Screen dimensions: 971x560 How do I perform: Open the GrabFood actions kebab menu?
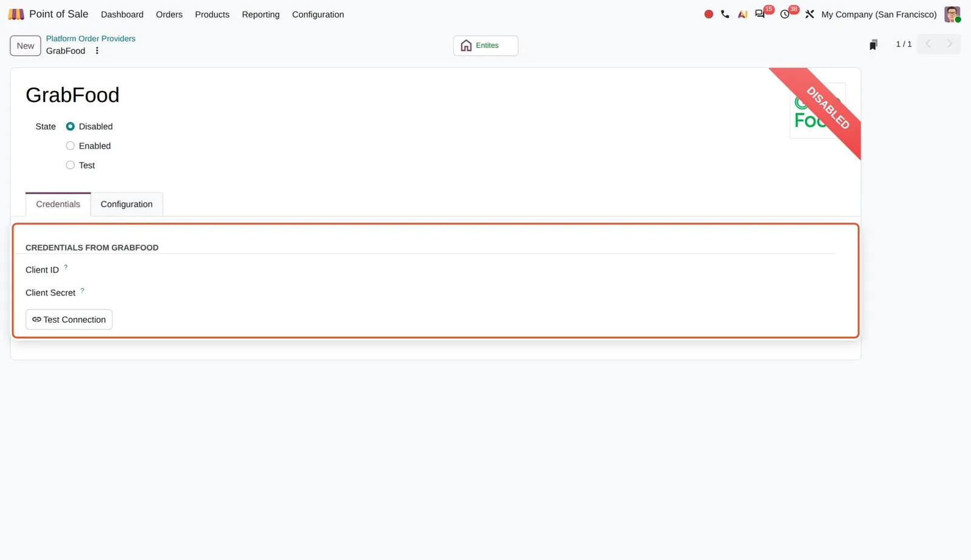click(x=97, y=51)
